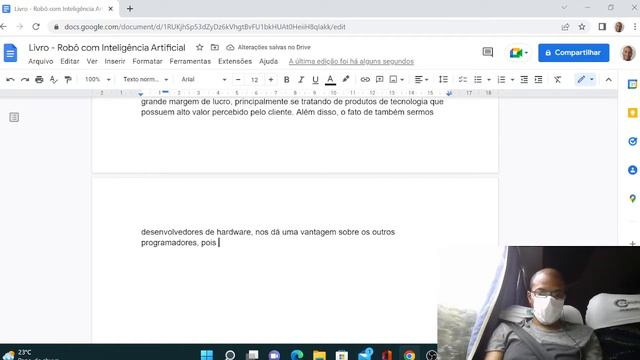
Task: Open the Arial font dropdown
Action: click(x=204, y=79)
